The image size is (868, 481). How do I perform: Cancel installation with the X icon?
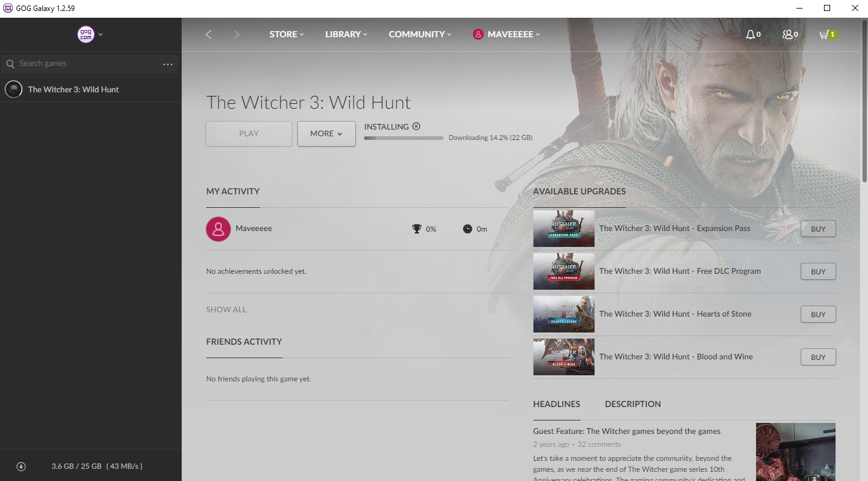tap(417, 127)
